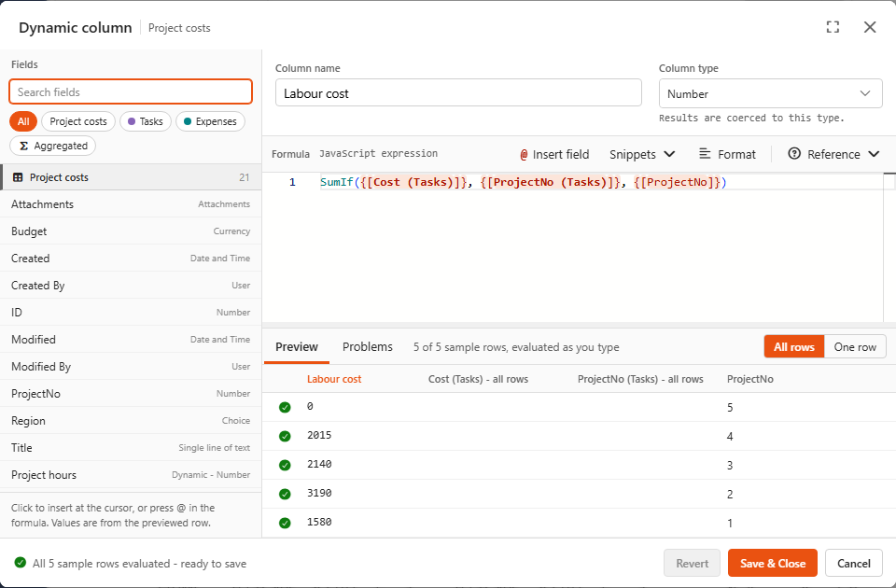The height and width of the screenshot is (588, 896).
Task: Click the green check icon beside 2140
Action: pyautogui.click(x=285, y=465)
